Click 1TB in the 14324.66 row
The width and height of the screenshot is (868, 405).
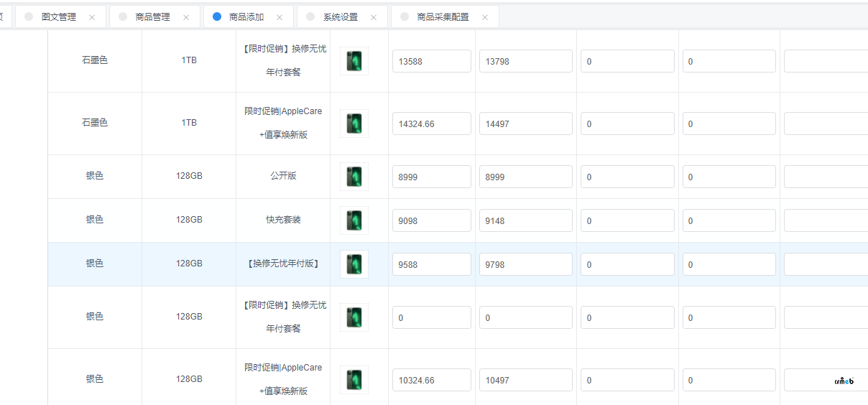[189, 123]
